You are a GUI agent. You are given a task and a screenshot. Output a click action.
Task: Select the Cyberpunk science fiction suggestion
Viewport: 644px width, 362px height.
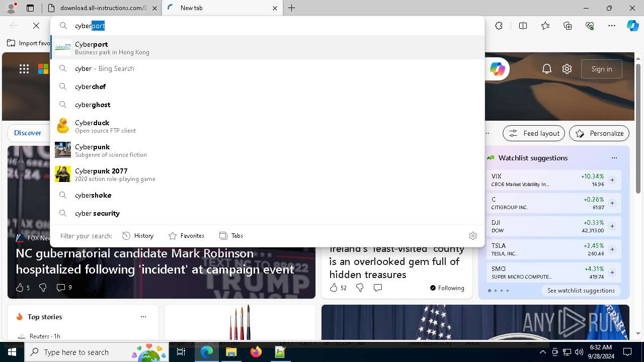(x=267, y=150)
